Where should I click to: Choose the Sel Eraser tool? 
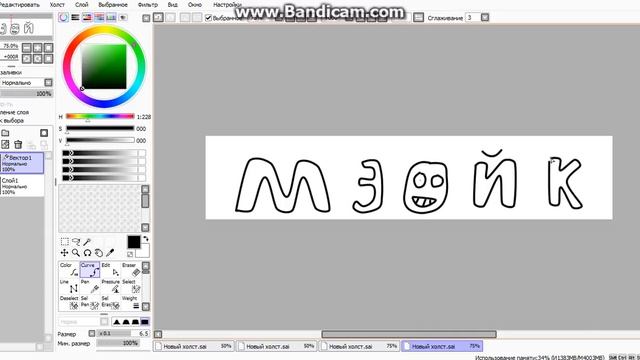(x=111, y=302)
